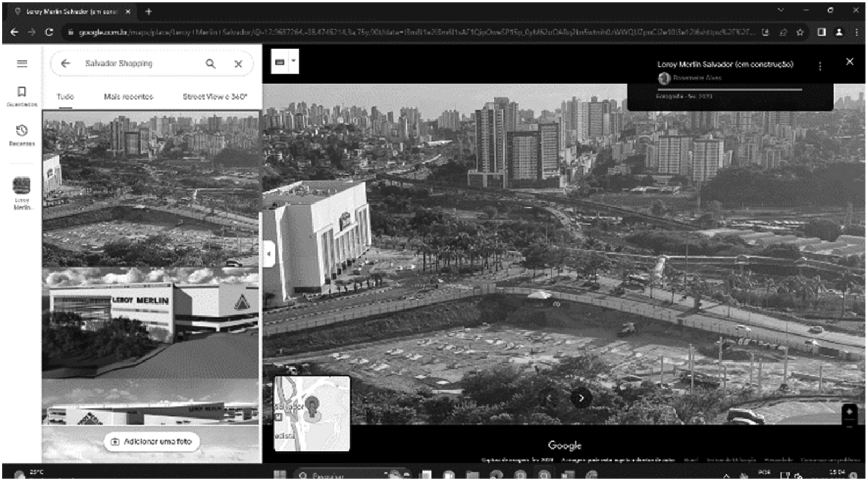868x481 pixels.
Task: Open the photo's three-dot options menu
Action: click(820, 66)
